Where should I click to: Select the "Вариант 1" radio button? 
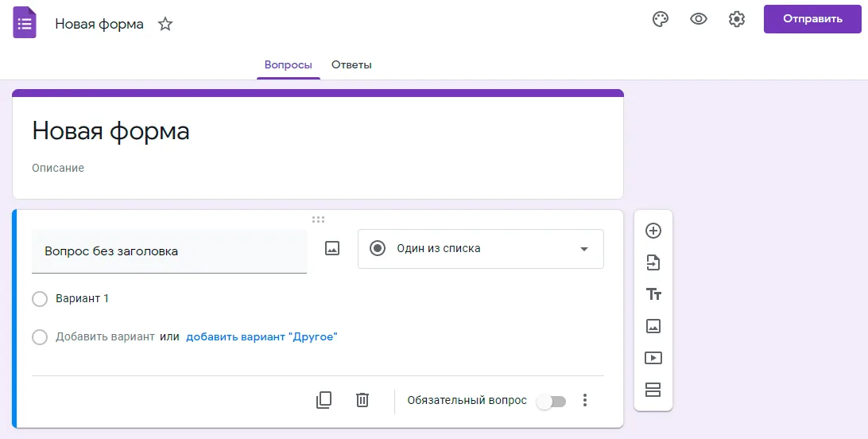pyautogui.click(x=40, y=299)
